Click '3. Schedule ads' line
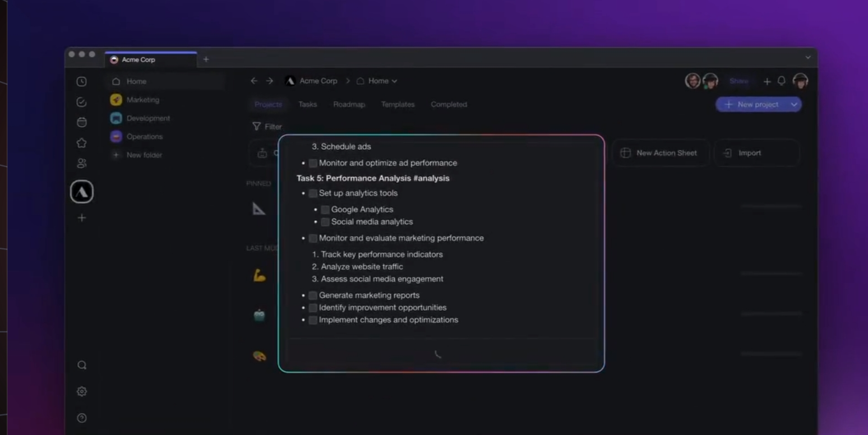The height and width of the screenshot is (435, 868). 341,146
